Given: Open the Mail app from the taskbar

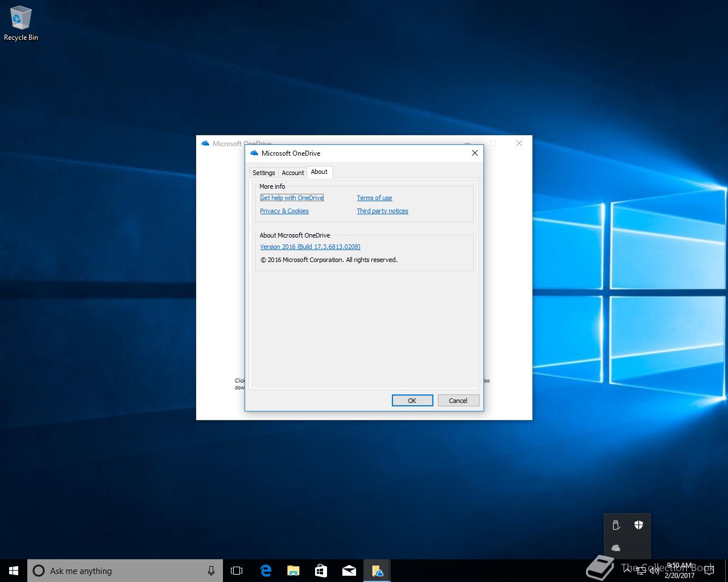Looking at the screenshot, I should click(x=349, y=571).
